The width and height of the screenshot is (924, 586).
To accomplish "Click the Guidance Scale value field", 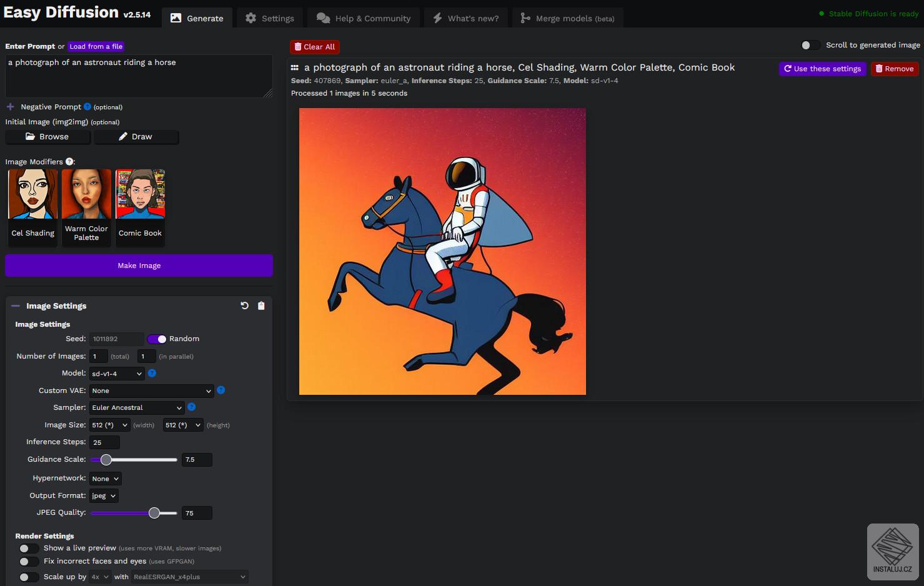I will (x=197, y=460).
